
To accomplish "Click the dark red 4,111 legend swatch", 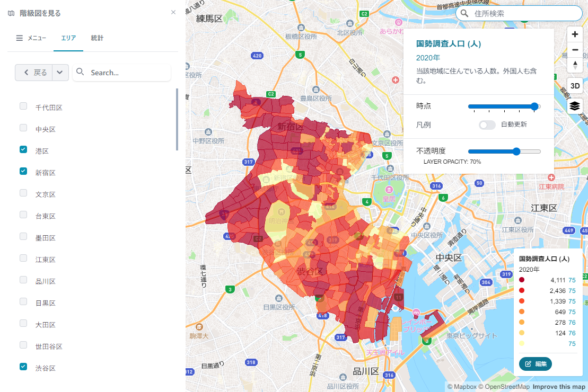I will (522, 280).
